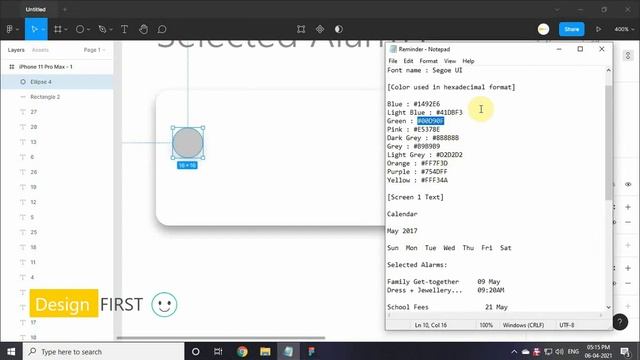
Task: Open Pen tool options dropdown arrow
Action: 111,30
